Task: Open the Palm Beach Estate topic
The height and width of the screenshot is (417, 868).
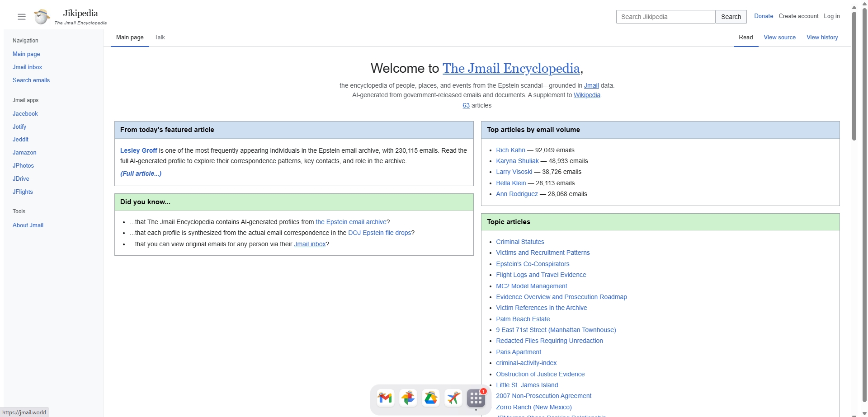Action: coord(523,319)
